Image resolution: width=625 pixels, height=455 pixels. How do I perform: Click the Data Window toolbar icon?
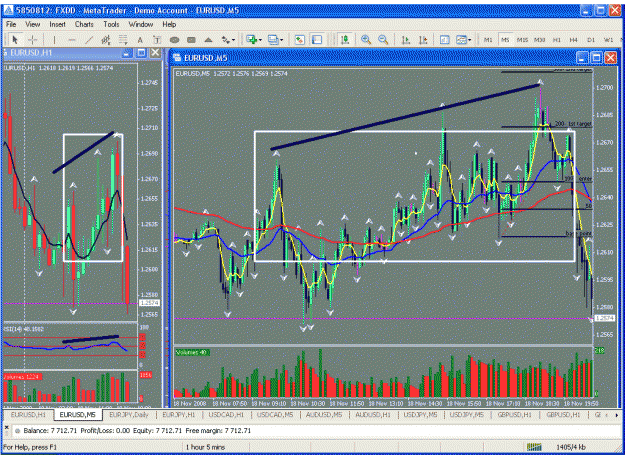pos(317,40)
